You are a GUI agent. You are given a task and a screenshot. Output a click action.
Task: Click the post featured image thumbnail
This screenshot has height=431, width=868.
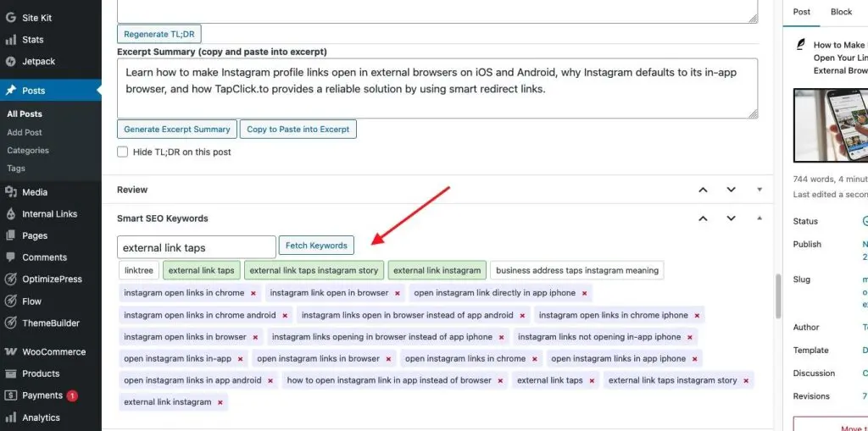pyautogui.click(x=831, y=125)
